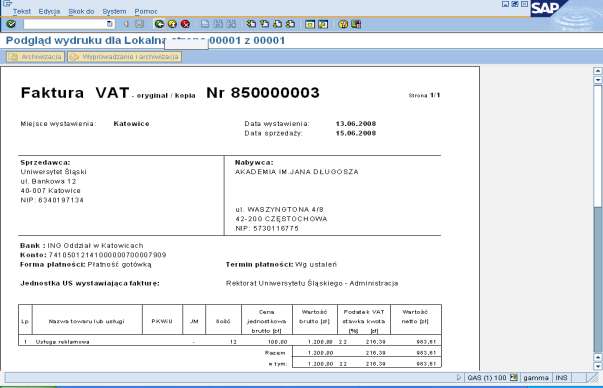
Task: Click the green Back arrow icon
Action: click(159, 24)
